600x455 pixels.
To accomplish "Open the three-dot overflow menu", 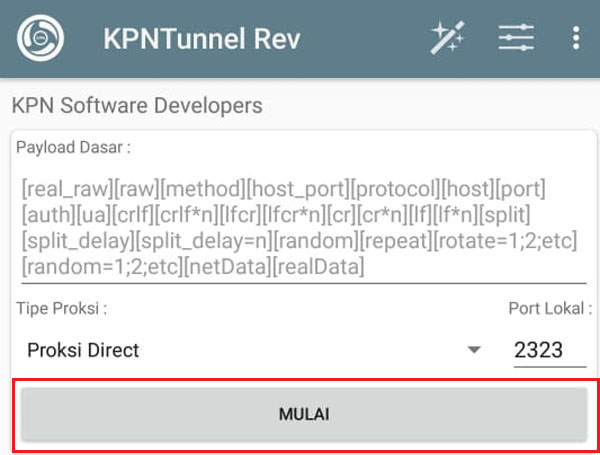I will pos(576,38).
